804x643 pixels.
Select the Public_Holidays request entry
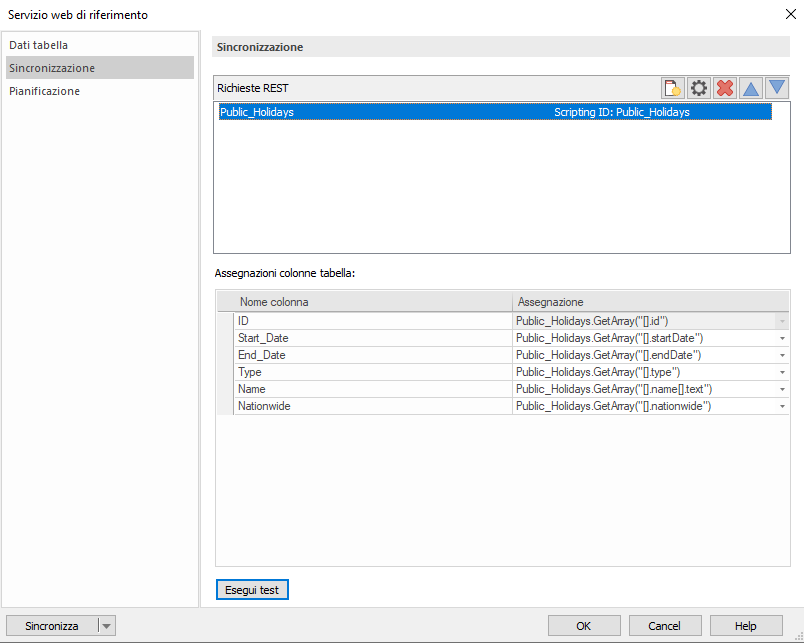(x=400, y=112)
